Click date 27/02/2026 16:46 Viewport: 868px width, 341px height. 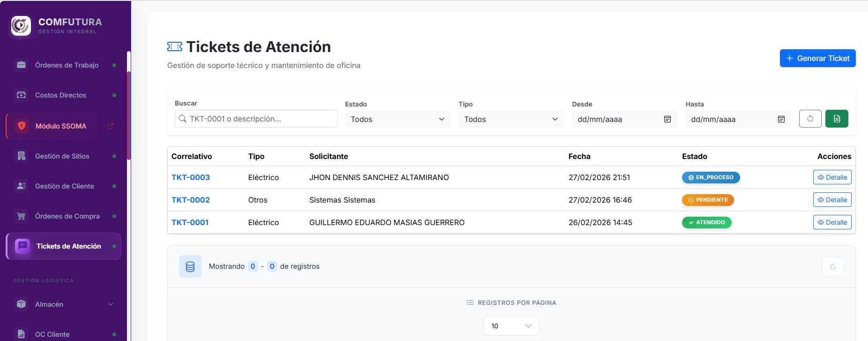(600, 200)
